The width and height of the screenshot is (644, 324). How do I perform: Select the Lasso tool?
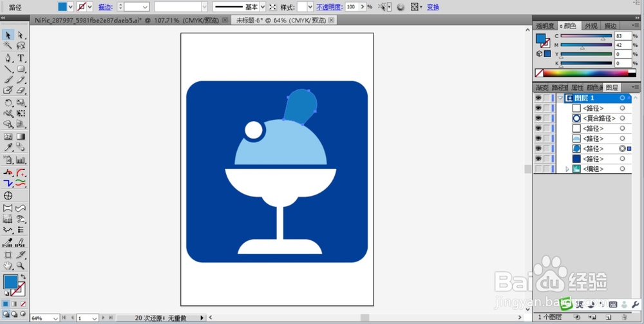click(21, 46)
